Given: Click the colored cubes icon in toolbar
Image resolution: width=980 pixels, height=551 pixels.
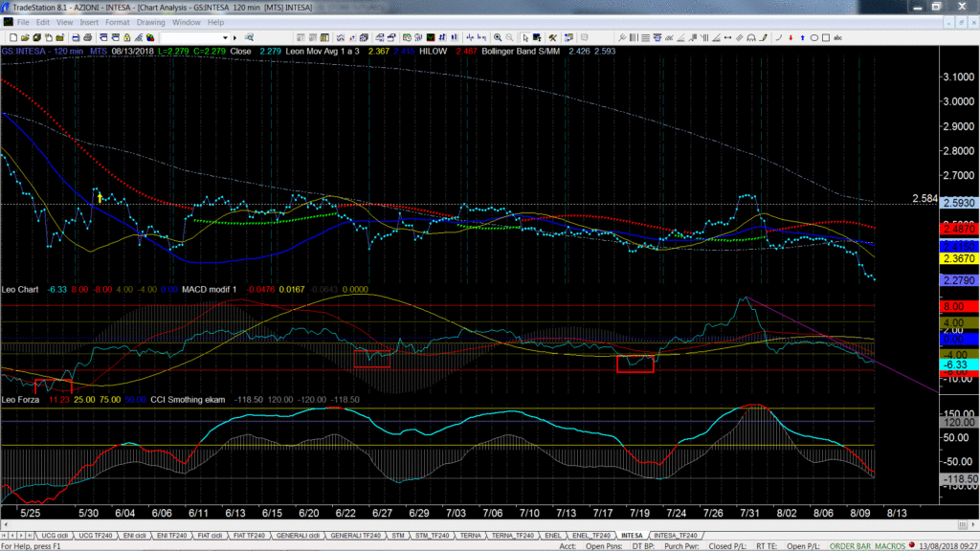Looking at the screenshot, I should 150,37.
